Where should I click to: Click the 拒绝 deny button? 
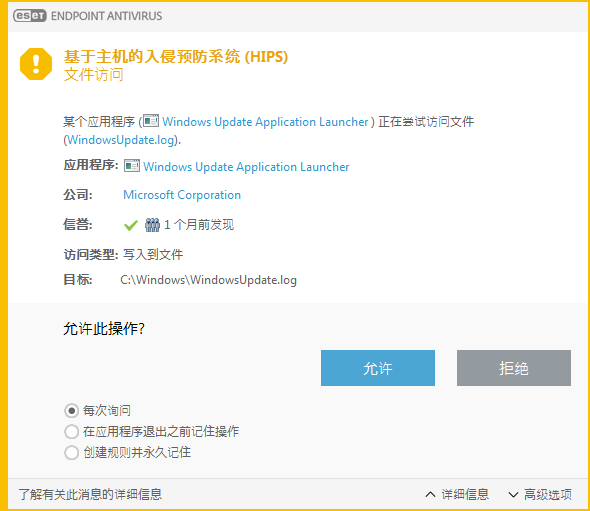(514, 368)
